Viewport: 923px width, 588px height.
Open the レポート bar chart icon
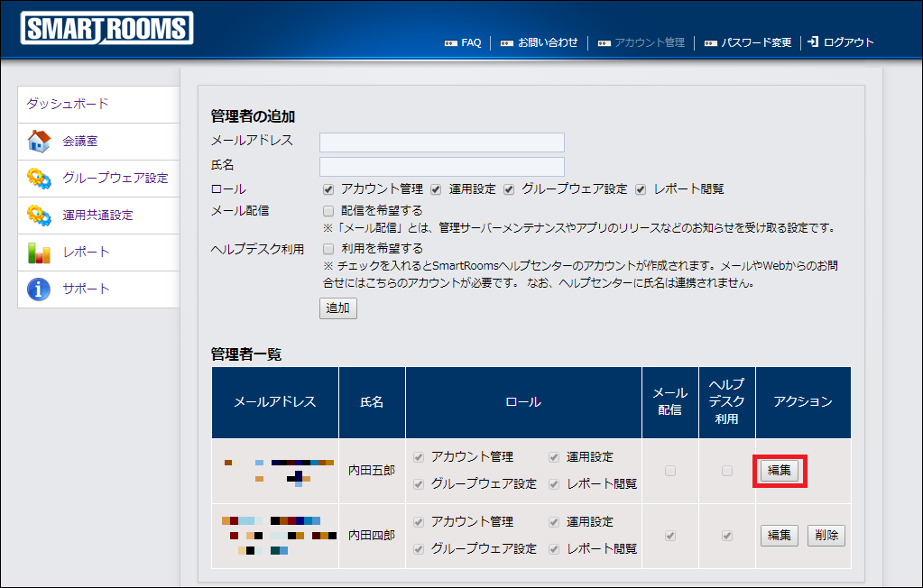pyautogui.click(x=39, y=253)
